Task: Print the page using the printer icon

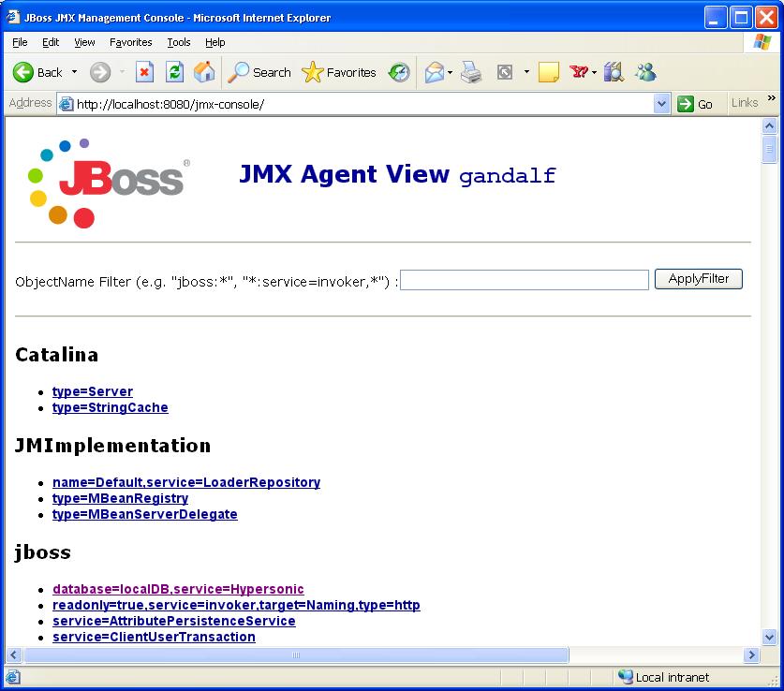Action: coord(470,72)
